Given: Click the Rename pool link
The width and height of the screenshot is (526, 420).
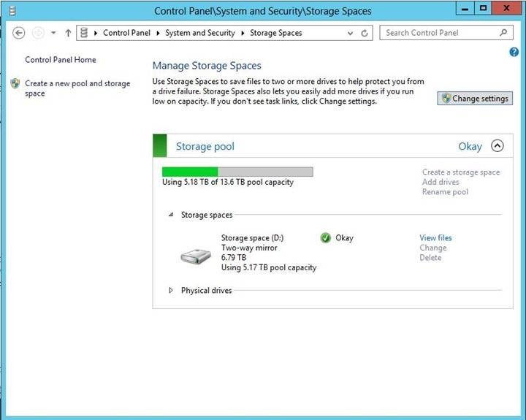Looking at the screenshot, I should 445,192.
